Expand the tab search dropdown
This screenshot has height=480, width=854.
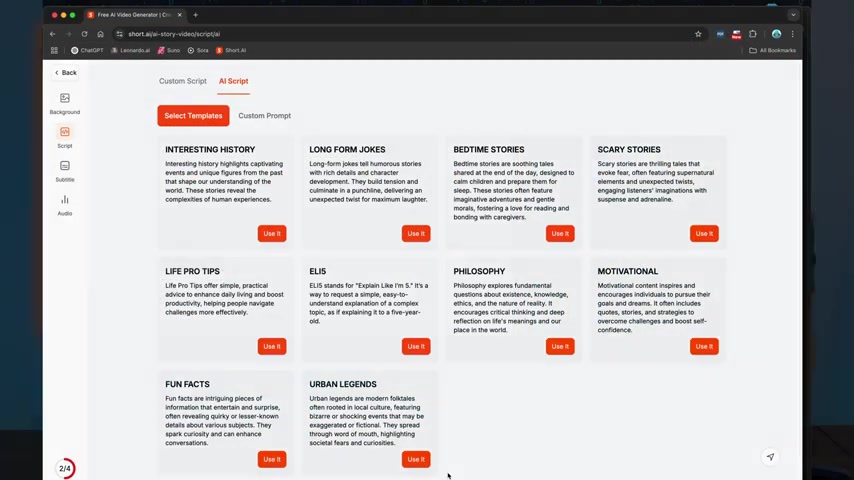tap(793, 15)
